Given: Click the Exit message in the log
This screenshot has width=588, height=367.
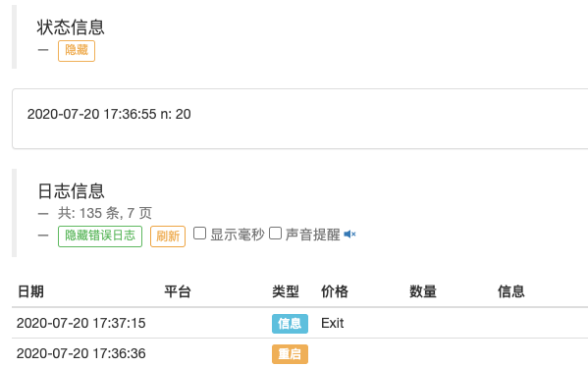Looking at the screenshot, I should tap(332, 323).
